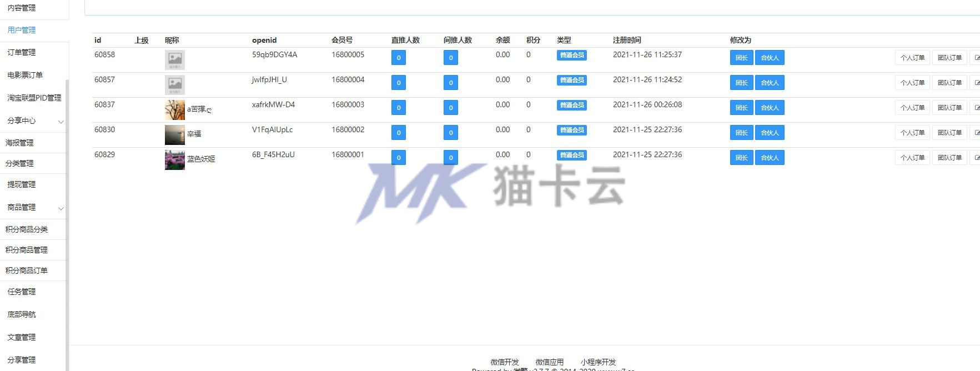This screenshot has width=980, height=371.
Task: Set user 60830 as 团长
Action: pyautogui.click(x=742, y=133)
